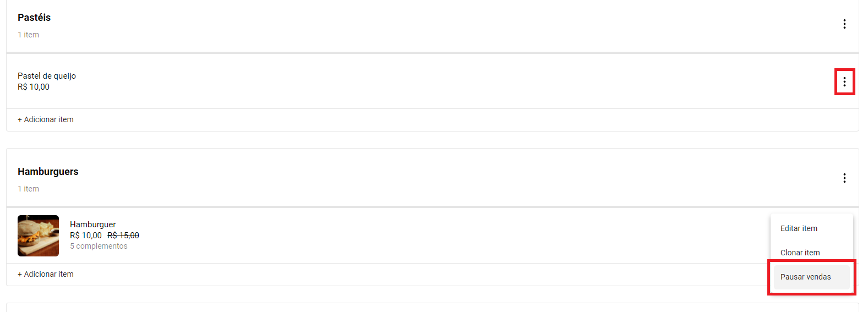Click the 5 complementos label
Viewport: 868px width, 312px height.
click(x=99, y=246)
